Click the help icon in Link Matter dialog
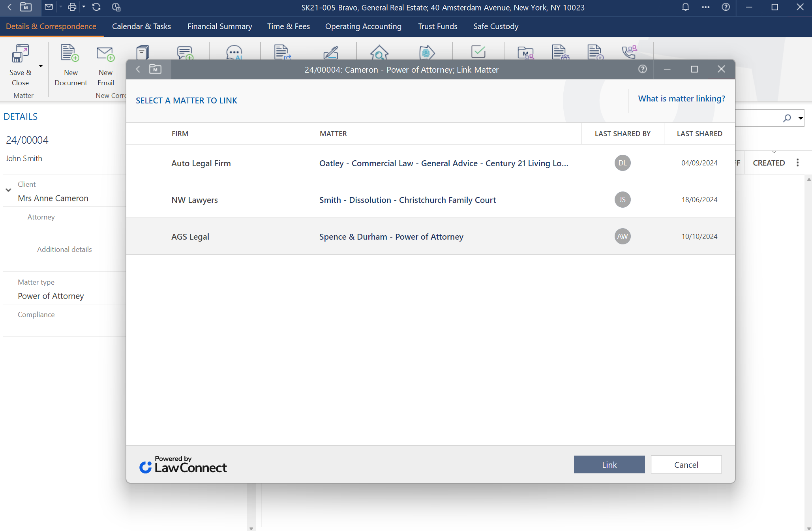 click(x=643, y=69)
